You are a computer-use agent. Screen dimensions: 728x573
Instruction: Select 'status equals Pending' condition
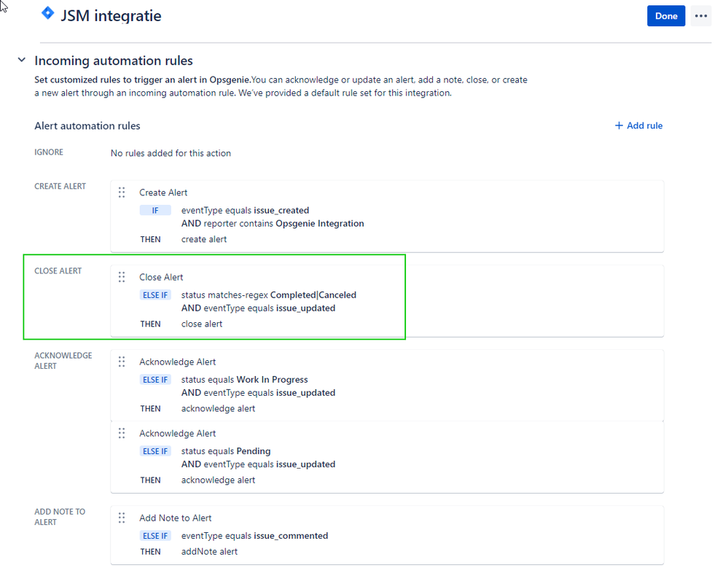226,451
